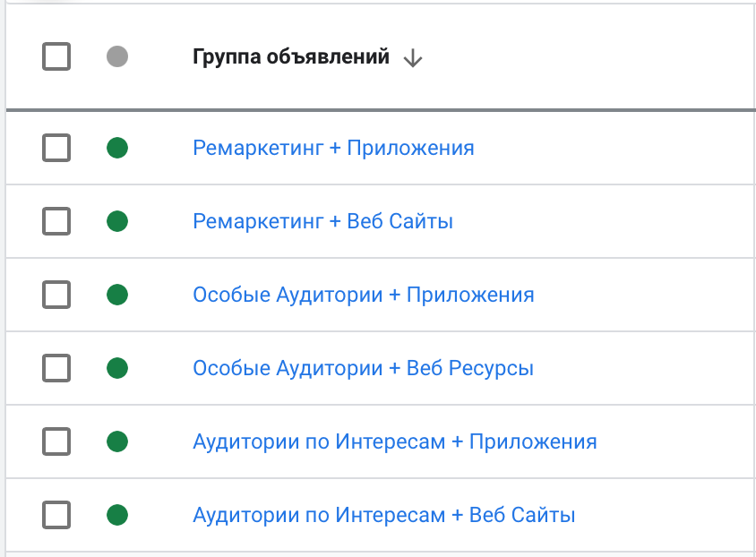Select the checkbox for Ремаркетинг + Приложения
Image resolution: width=756 pixels, height=557 pixels.
(56, 148)
